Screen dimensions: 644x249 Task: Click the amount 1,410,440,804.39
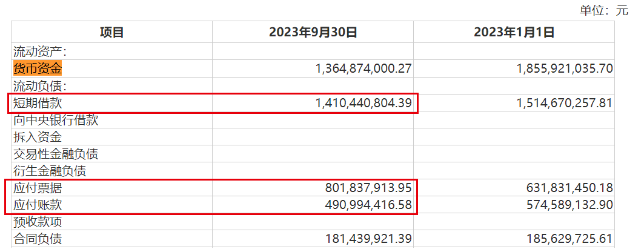[x=363, y=104]
